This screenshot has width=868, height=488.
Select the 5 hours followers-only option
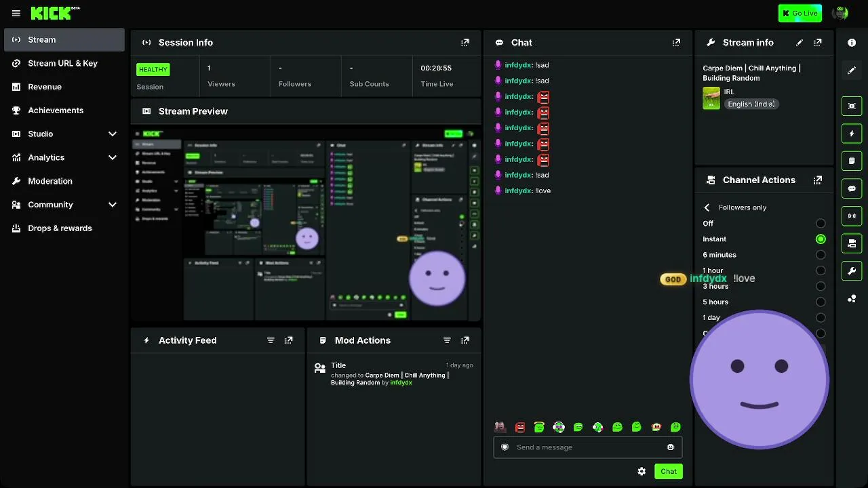[821, 302]
